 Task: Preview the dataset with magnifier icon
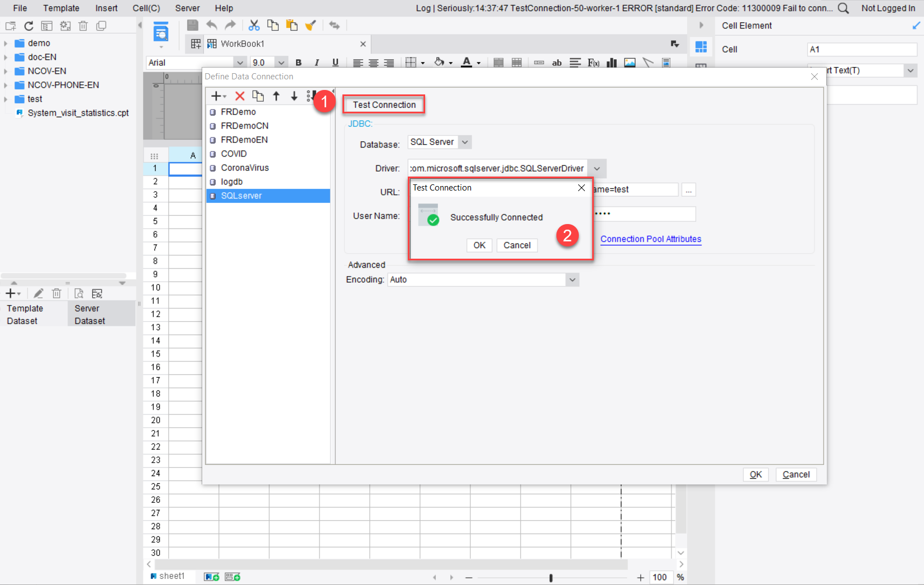click(78, 293)
